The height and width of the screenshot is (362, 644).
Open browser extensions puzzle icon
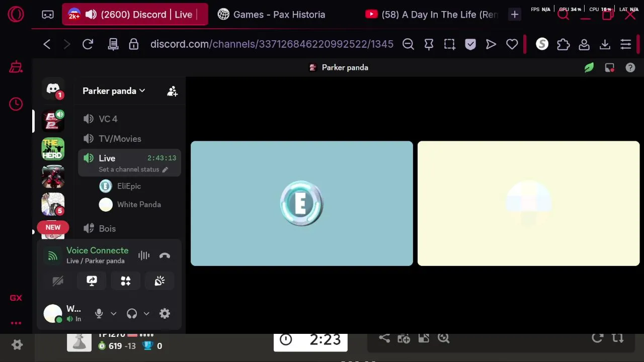coord(563,44)
